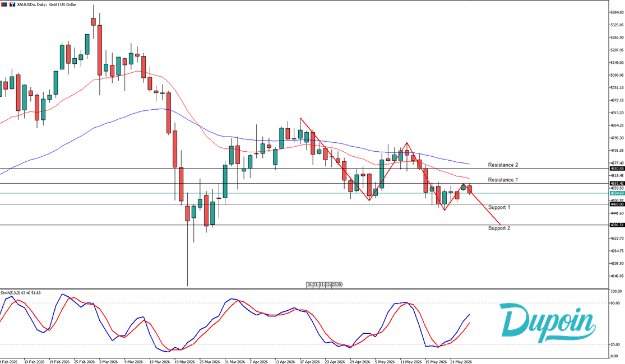
Task: Click the "19 Mar 2026" date label
Action: click(184, 362)
